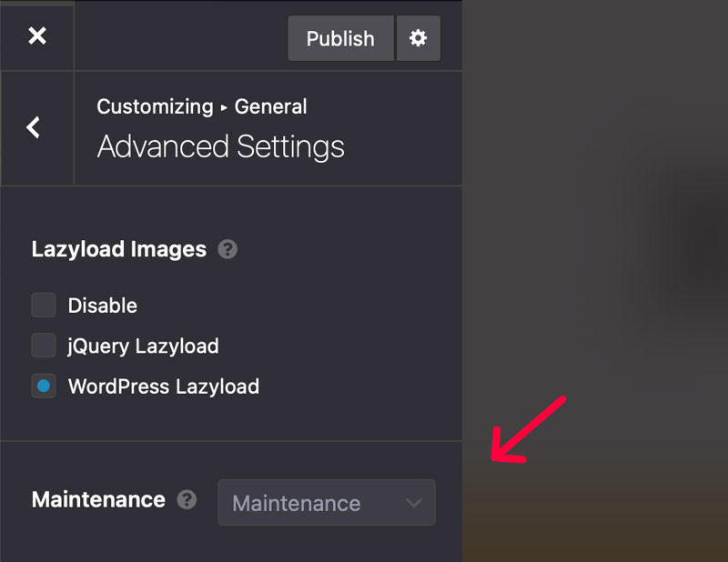Image resolution: width=728 pixels, height=562 pixels.
Task: Show help for Maintenance option
Action: 187,499
